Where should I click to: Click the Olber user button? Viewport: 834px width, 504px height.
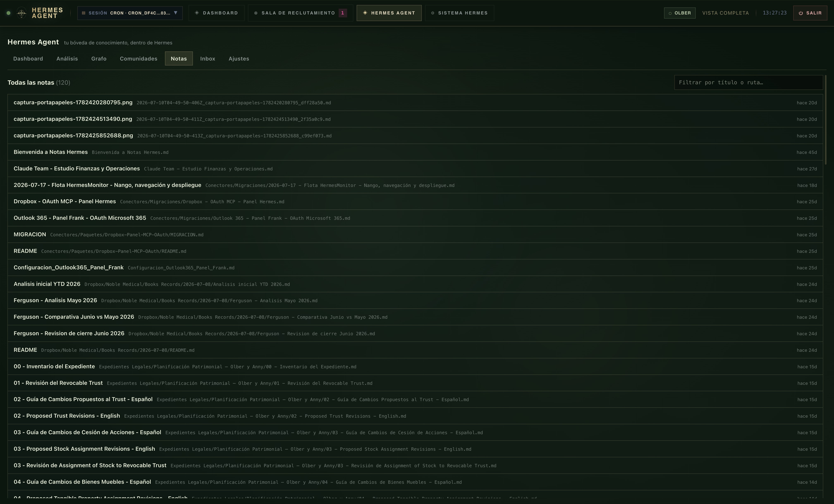click(x=680, y=13)
